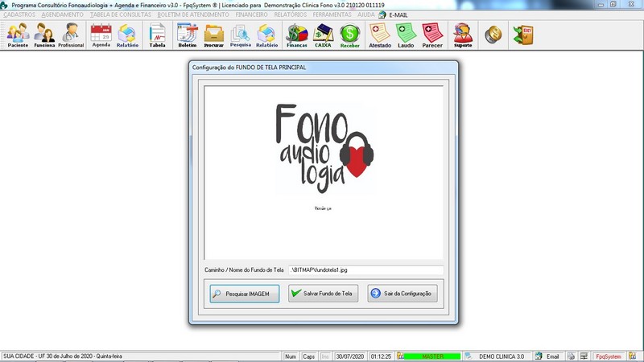Click the Caminho / Nome do Fundo field
Image resolution: width=644 pixels, height=362 pixels.
[366, 270]
